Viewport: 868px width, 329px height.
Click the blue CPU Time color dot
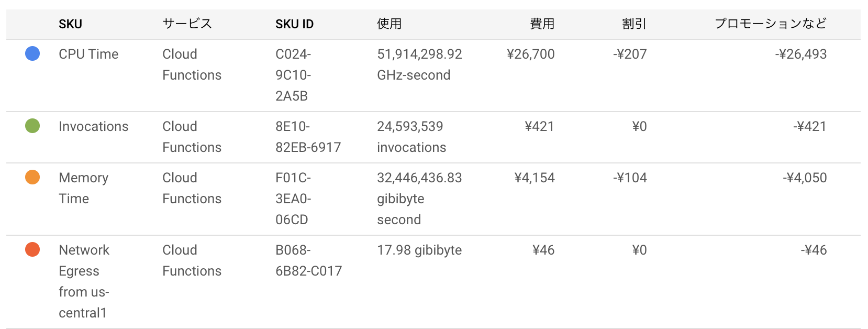pyautogui.click(x=32, y=53)
